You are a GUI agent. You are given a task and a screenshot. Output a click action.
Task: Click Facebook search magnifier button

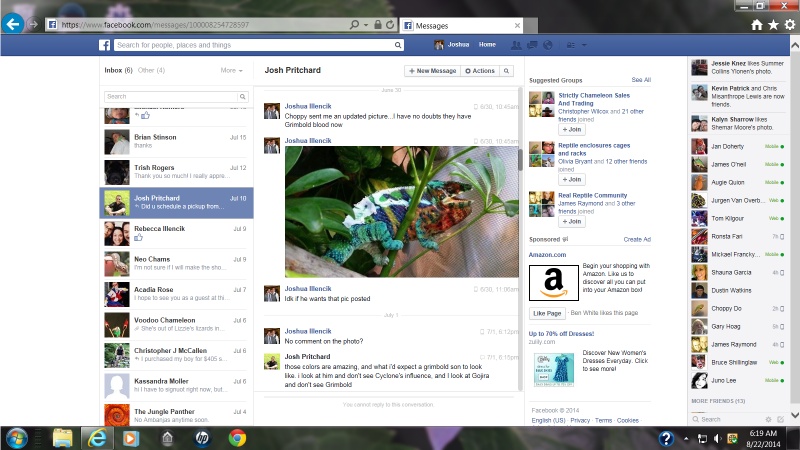(x=398, y=45)
